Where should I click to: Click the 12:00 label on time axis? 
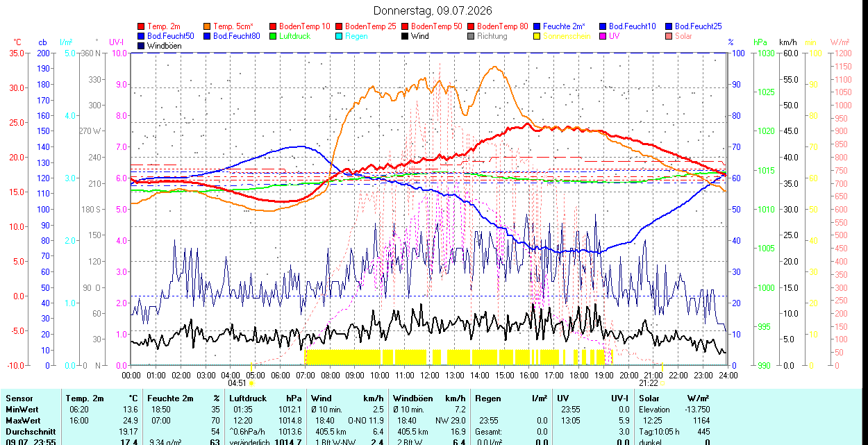click(x=429, y=375)
